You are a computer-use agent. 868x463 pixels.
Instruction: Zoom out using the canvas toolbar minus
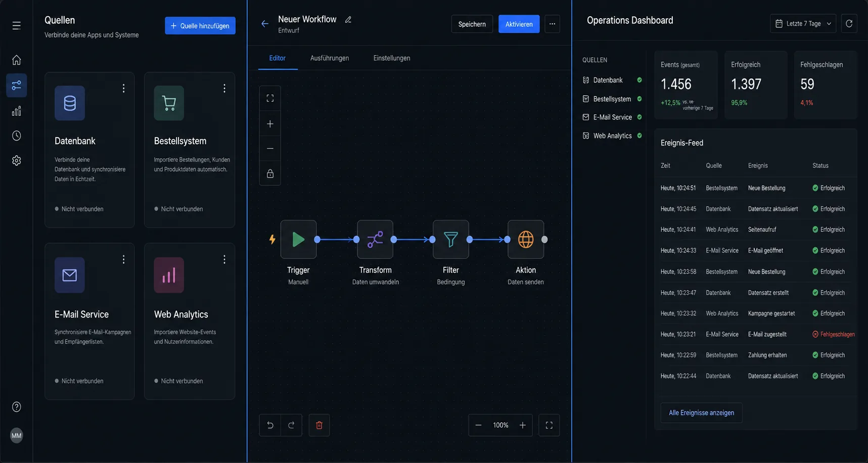tap(270, 149)
